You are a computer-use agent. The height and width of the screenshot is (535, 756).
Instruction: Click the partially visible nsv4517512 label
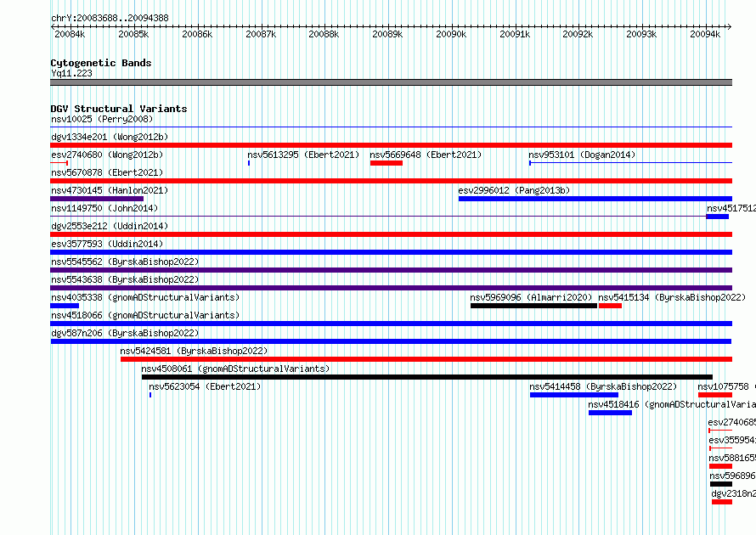[731, 208]
